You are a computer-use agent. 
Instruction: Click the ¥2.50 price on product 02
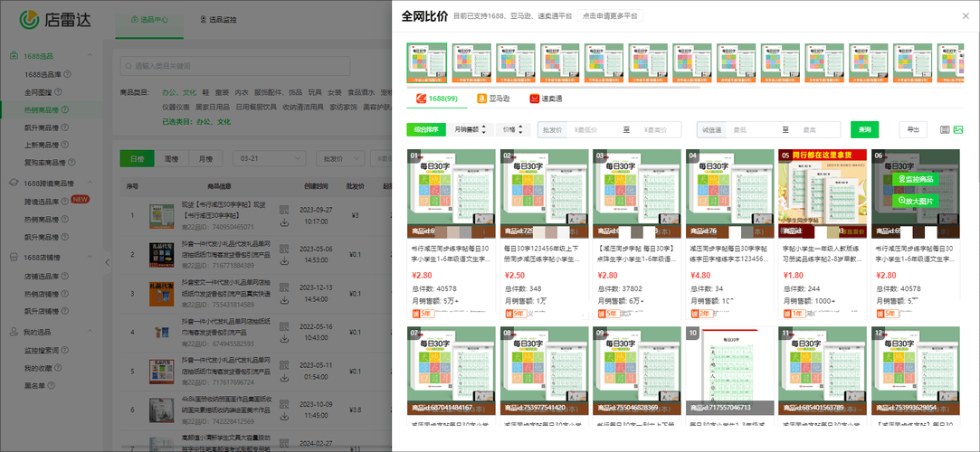(x=515, y=276)
